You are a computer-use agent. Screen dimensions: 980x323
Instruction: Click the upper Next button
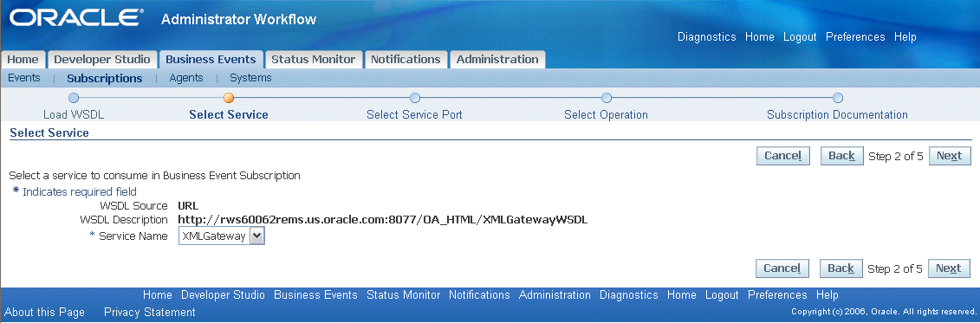(x=950, y=156)
